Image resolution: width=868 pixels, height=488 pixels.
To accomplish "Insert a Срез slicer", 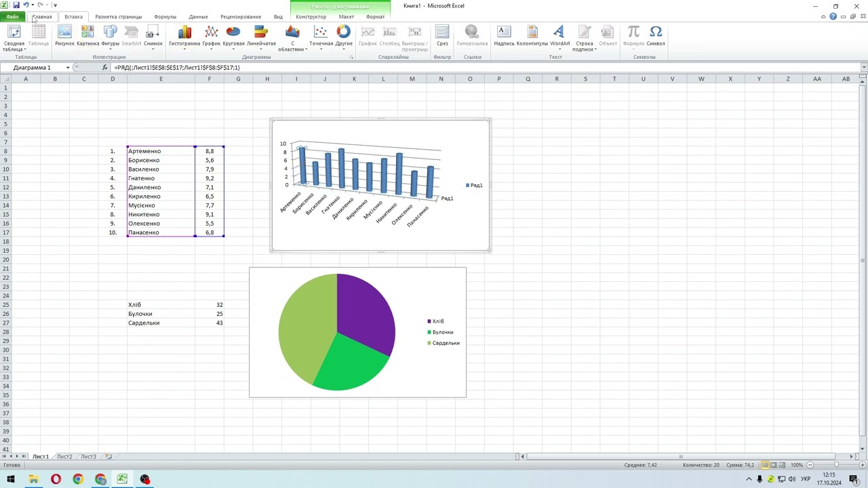I will (x=442, y=36).
